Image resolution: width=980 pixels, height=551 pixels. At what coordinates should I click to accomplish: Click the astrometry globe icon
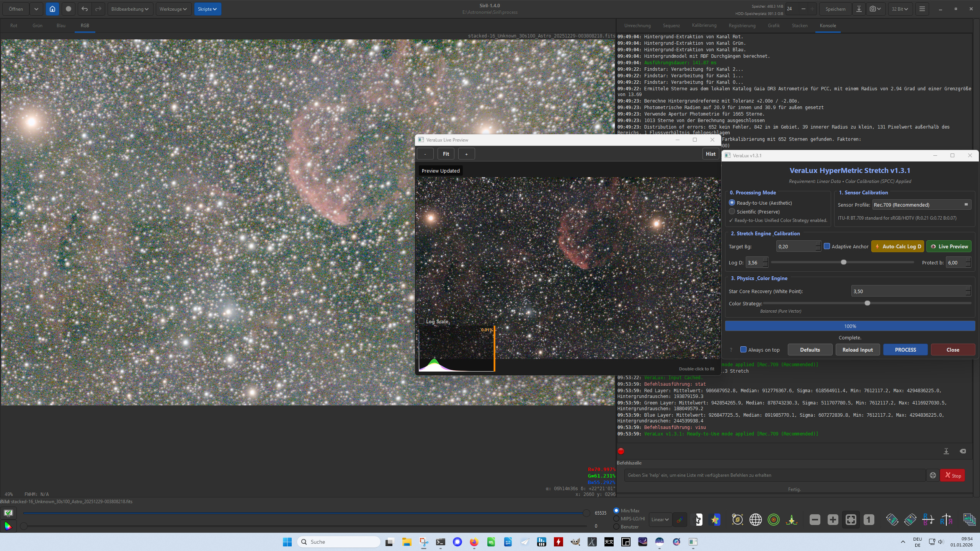[755, 520]
